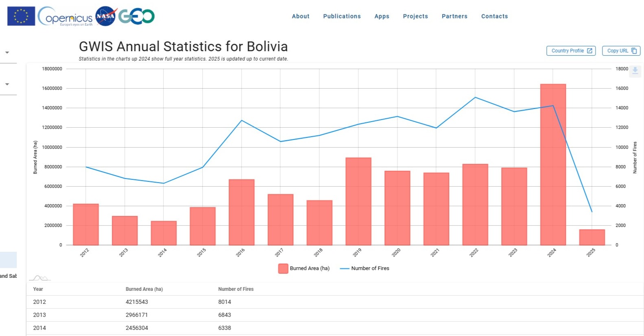Expand the lower left sidebar dropdown arrow
Screen dimensions: 644x336
(7, 84)
